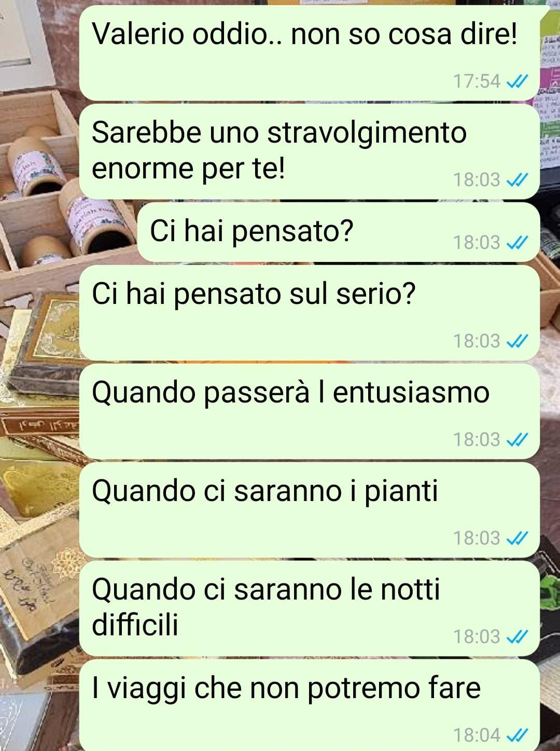Tap the blue checkmarks on the 18:04 message
Screen dimensions: 560x751
[516, 735]
